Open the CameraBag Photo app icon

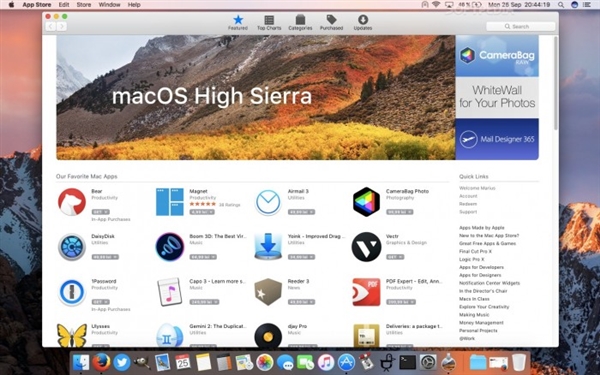point(366,202)
